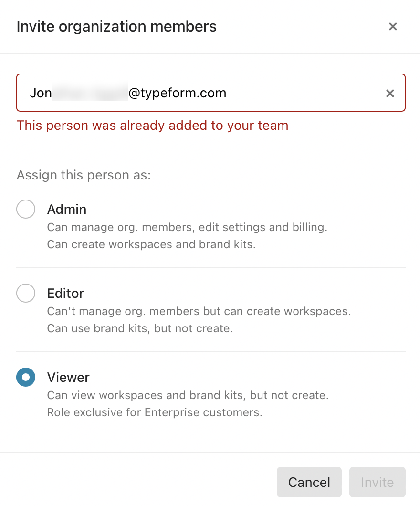420x506 pixels.
Task: Click the 'This person was already added' error message
Action: (x=153, y=125)
